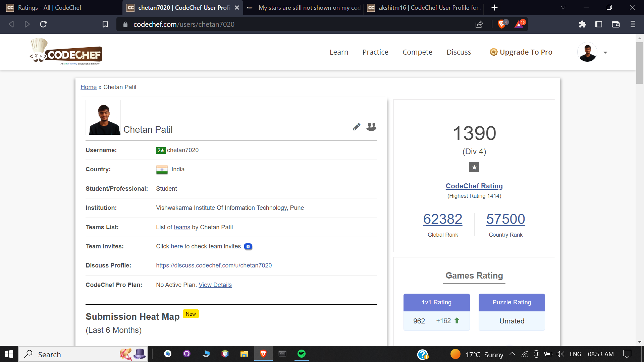The image size is (644, 362).
Task: Open the browser extensions puzzle icon
Action: pyautogui.click(x=583, y=24)
